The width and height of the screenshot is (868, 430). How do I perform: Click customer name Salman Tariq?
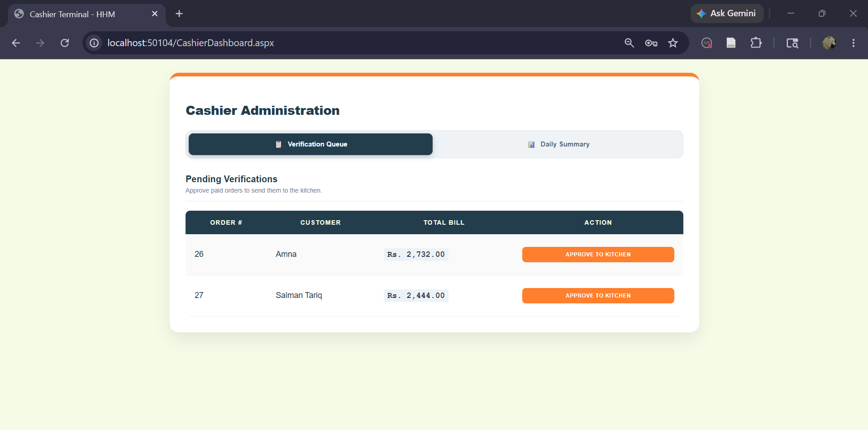coord(299,295)
